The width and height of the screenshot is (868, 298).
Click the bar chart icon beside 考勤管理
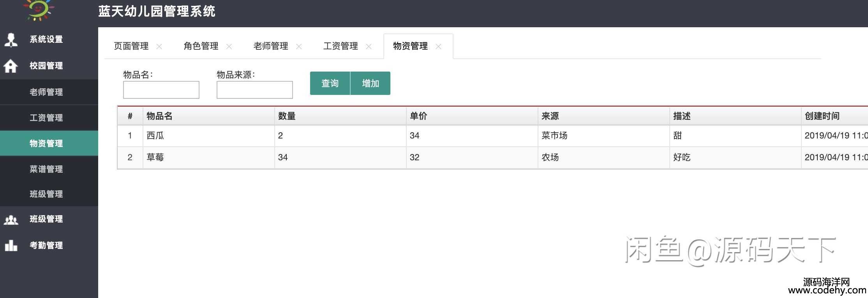[11, 245]
